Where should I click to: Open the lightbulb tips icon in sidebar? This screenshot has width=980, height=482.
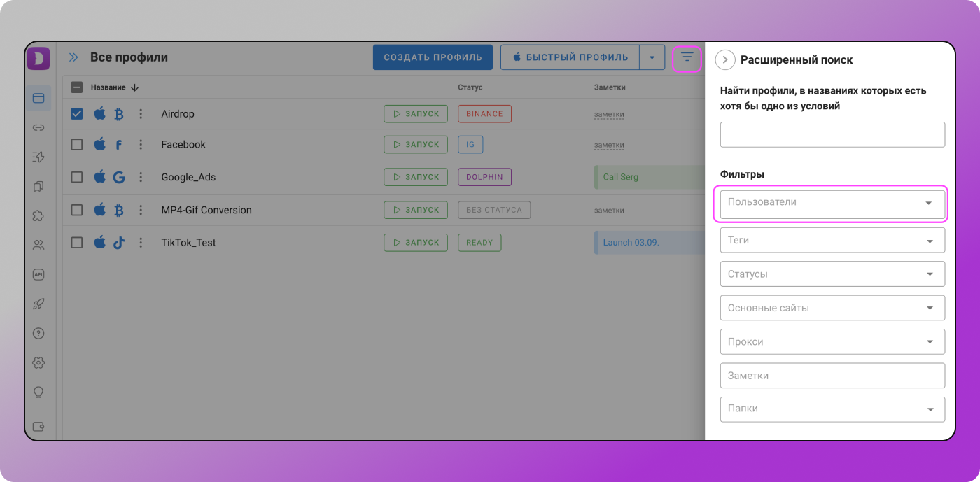point(38,392)
